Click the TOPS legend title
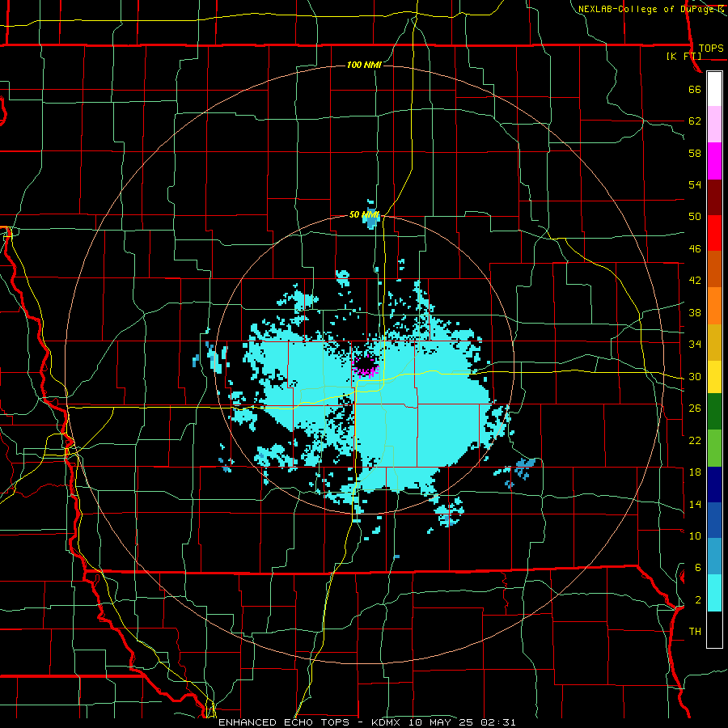 [x=711, y=48]
